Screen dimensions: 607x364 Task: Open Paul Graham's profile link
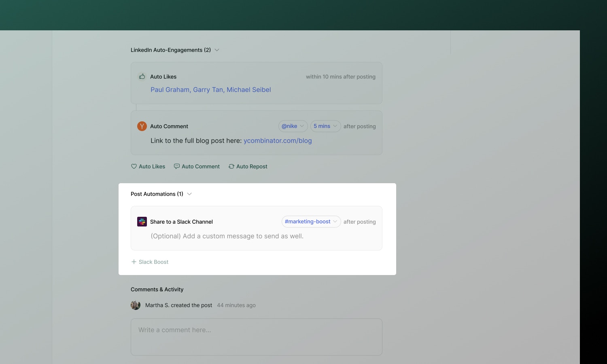170,89
